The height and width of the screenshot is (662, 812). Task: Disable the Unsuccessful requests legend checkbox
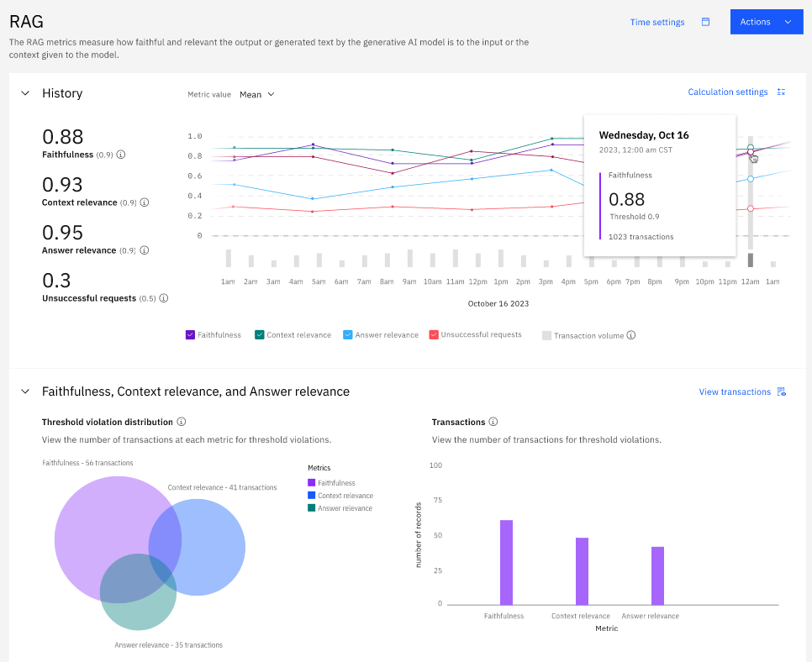tap(434, 335)
